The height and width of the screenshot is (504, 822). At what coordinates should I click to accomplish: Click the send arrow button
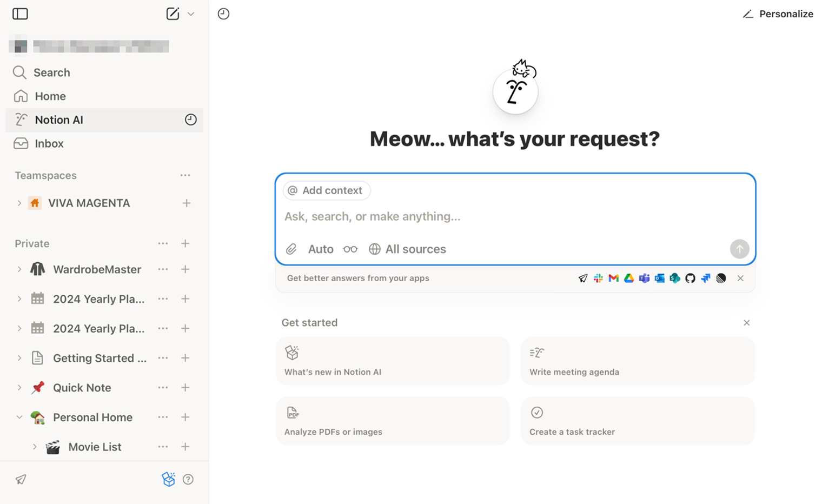point(739,249)
